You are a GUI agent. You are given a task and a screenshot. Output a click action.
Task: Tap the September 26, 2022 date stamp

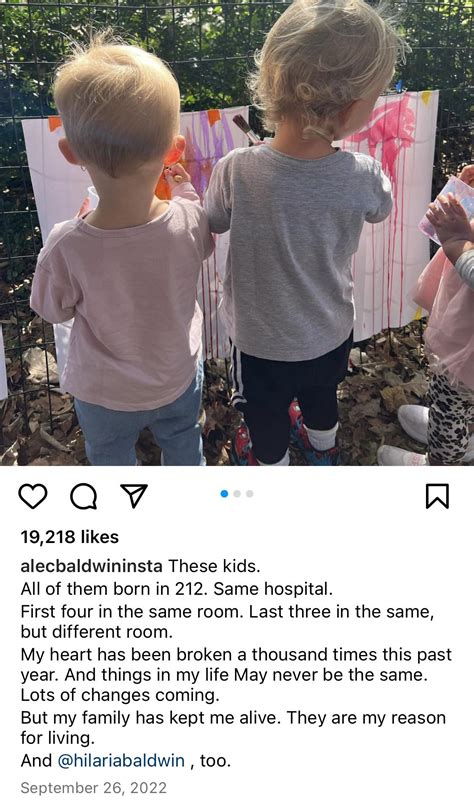pyautogui.click(x=94, y=788)
